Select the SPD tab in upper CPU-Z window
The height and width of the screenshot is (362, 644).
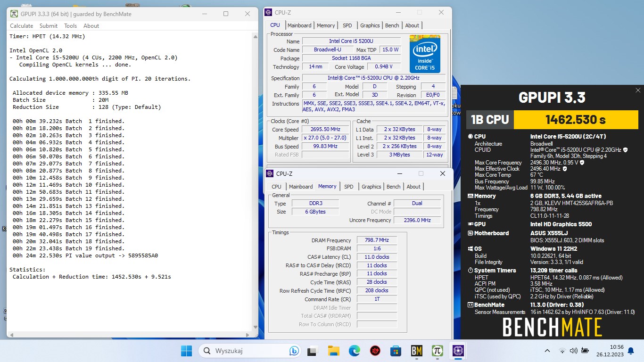(347, 25)
